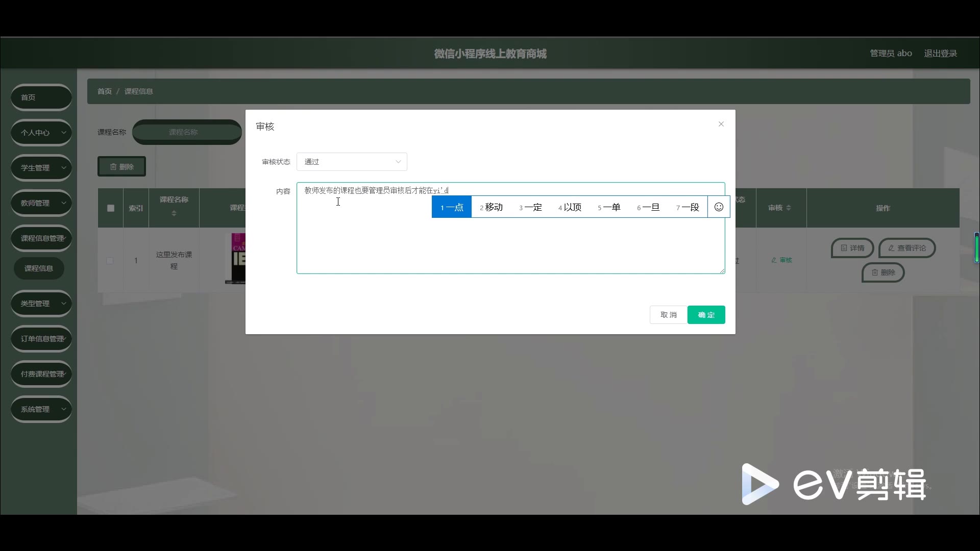Toggle the select-all header checkbox
The width and height of the screenshot is (980, 551).
[x=111, y=208]
